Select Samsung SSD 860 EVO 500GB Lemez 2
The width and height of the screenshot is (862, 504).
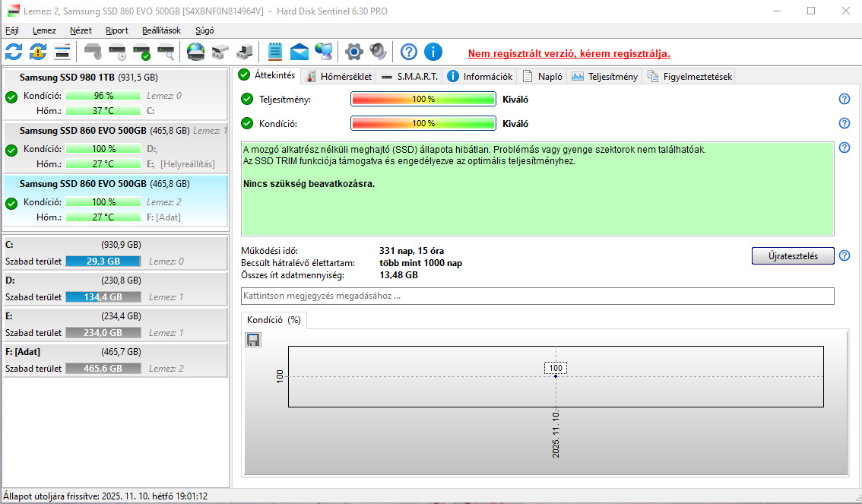tap(116, 201)
